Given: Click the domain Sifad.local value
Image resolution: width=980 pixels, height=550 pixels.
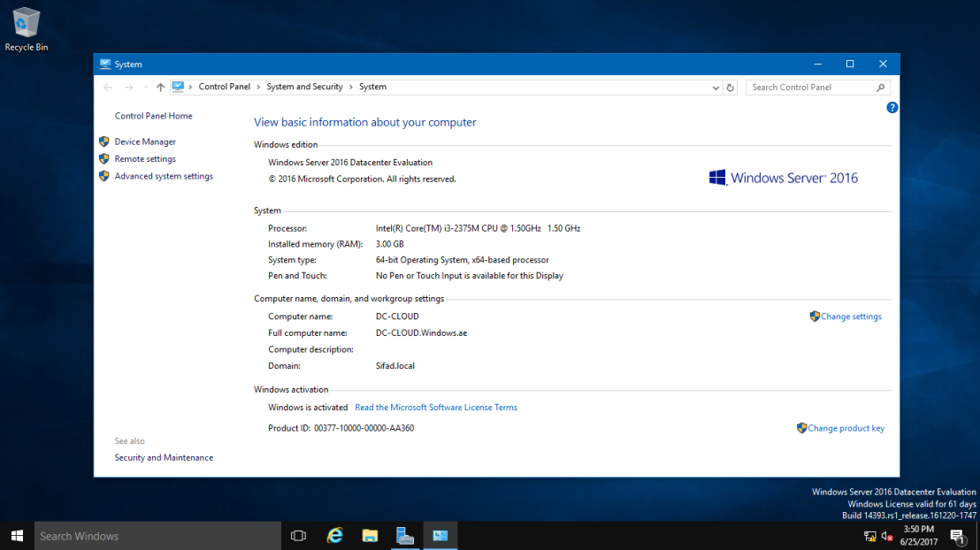Looking at the screenshot, I should 395,365.
